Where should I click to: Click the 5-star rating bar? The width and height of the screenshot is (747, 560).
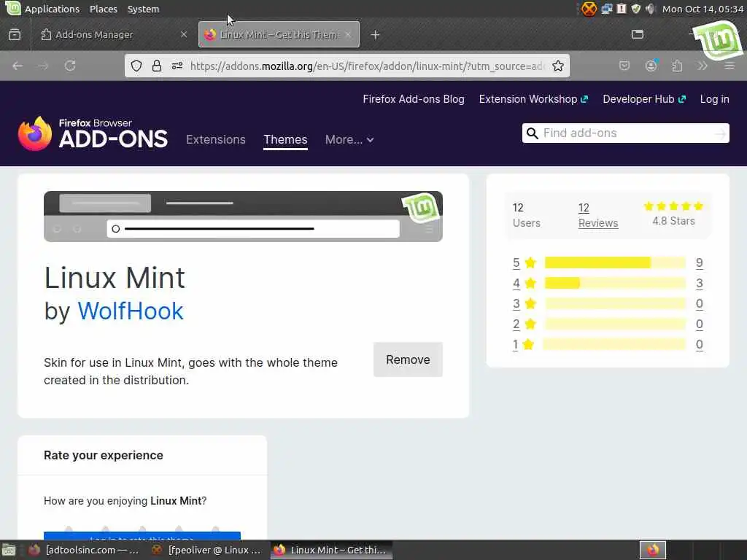(x=615, y=262)
